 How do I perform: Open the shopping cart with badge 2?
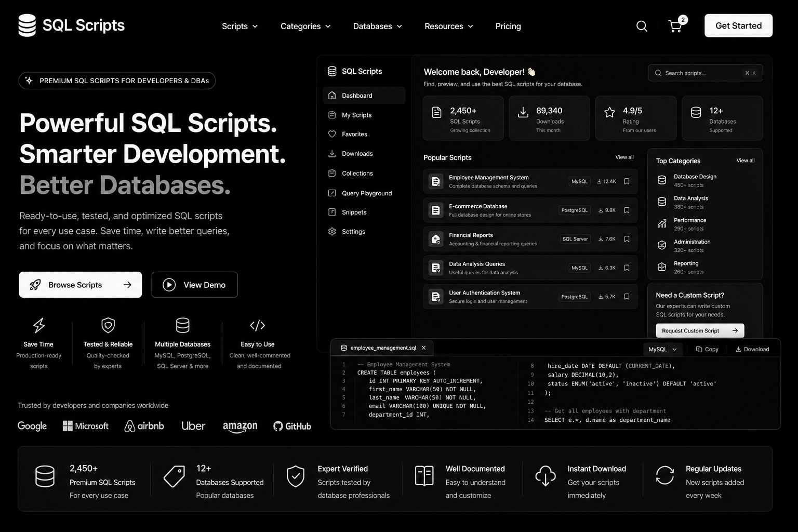(677, 24)
